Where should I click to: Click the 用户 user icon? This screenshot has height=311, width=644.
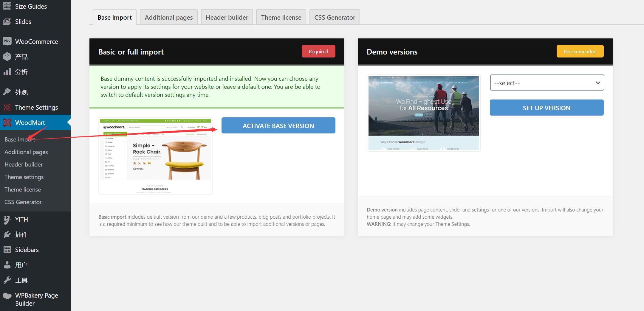(7, 265)
